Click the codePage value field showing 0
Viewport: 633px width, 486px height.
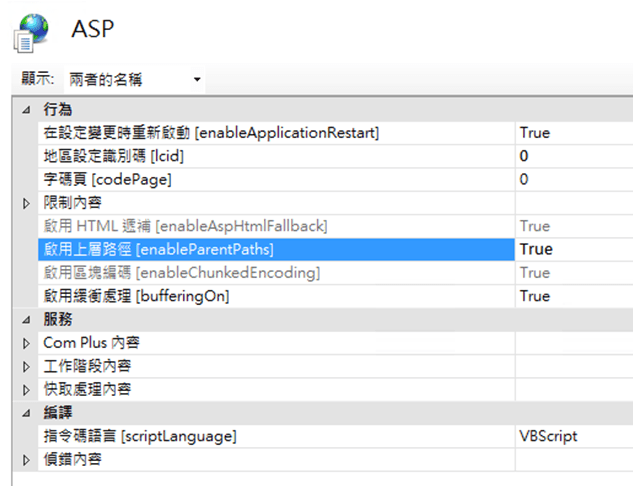pos(524,179)
